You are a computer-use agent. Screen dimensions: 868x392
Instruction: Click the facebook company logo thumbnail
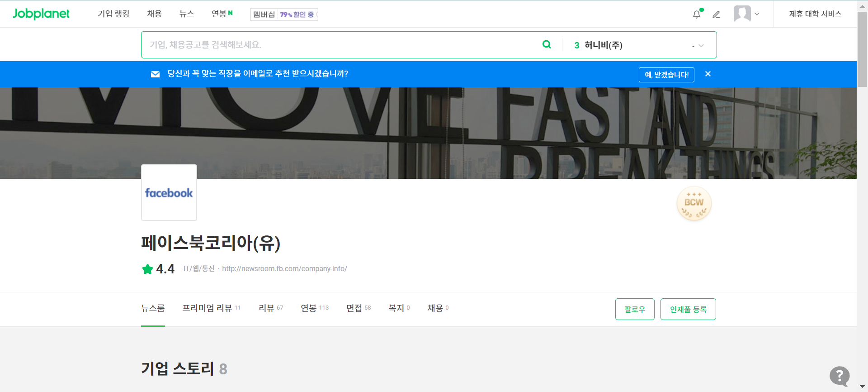click(169, 193)
